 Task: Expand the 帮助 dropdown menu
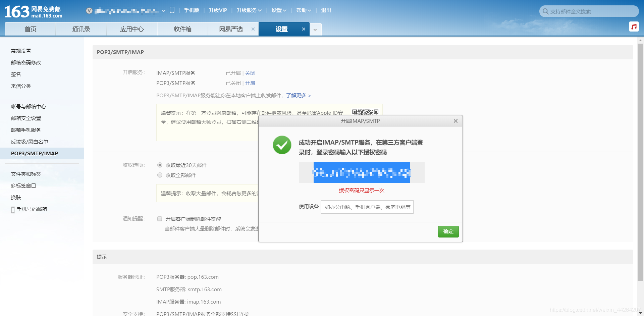[303, 10]
